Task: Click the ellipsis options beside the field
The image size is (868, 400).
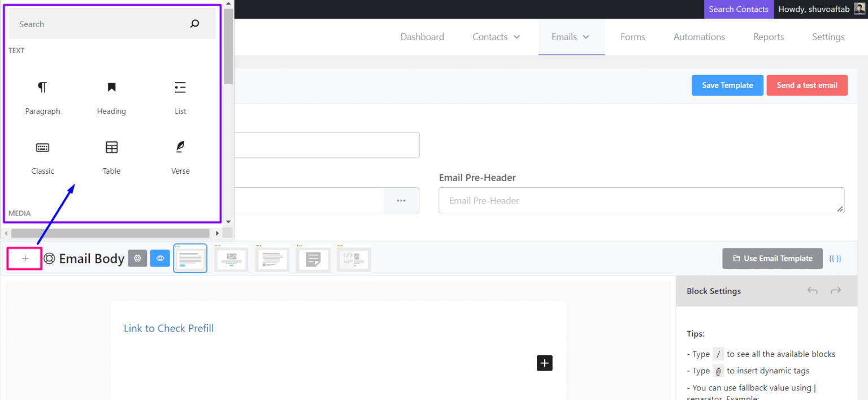Action: (x=401, y=200)
